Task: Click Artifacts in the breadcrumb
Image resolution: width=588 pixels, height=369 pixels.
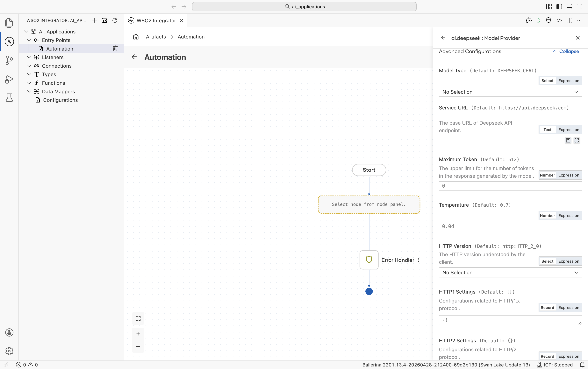Action: [156, 37]
